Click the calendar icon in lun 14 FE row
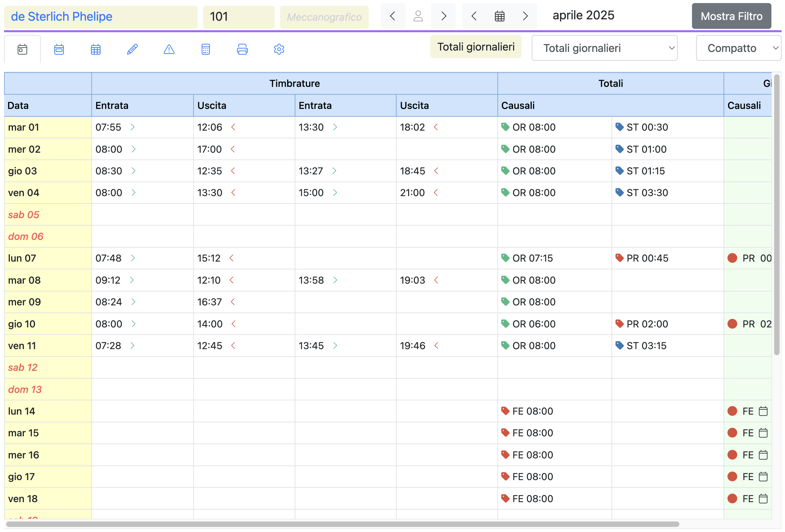The height and width of the screenshot is (532, 785). [x=763, y=411]
